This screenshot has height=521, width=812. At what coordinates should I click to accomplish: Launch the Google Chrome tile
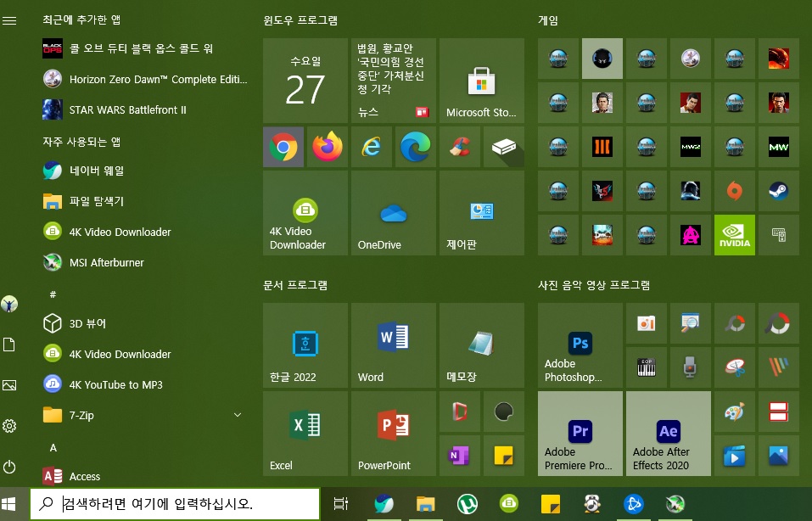click(283, 147)
